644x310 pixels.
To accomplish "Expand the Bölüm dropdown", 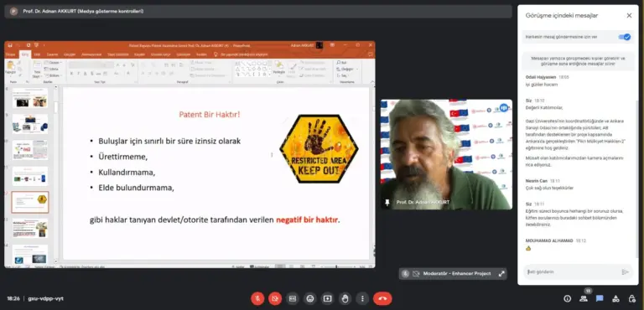I will (54, 75).
